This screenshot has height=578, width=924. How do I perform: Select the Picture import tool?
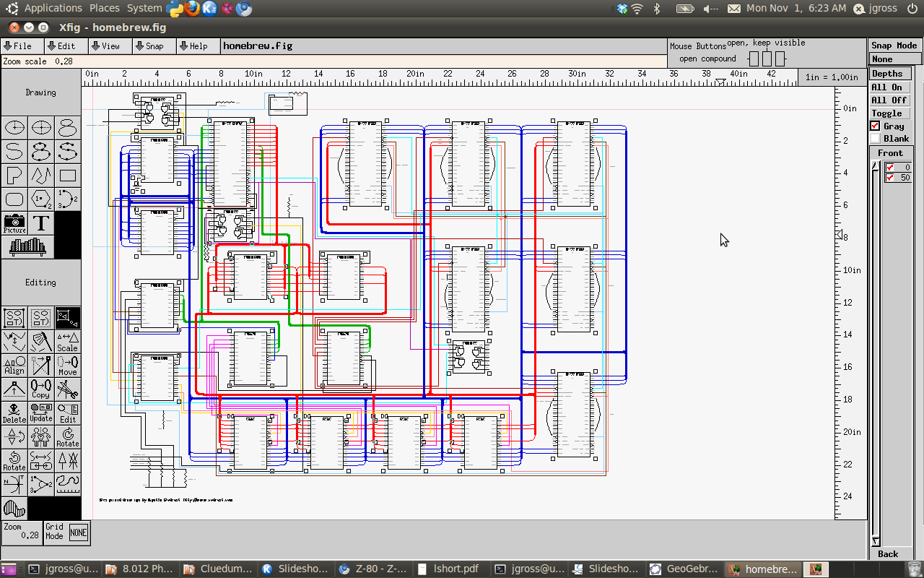click(14, 223)
